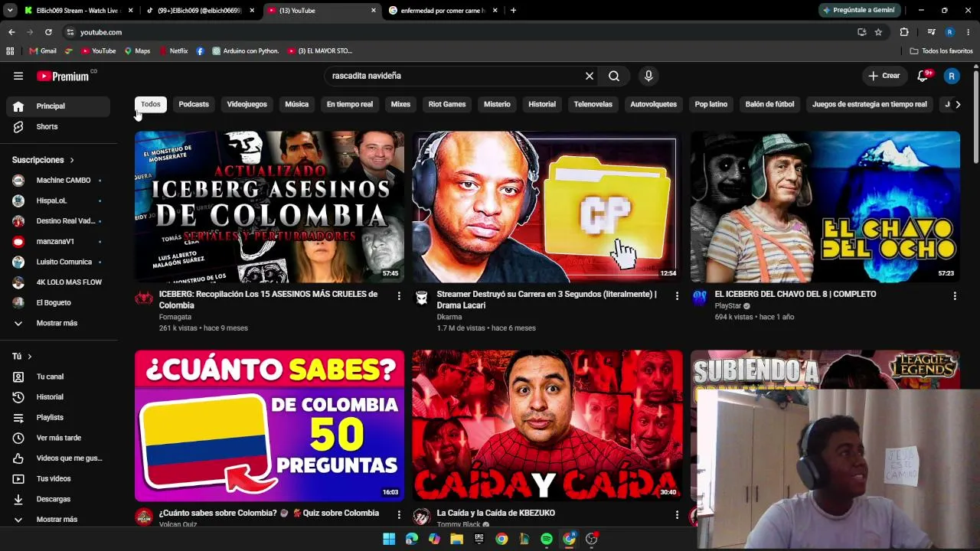Expand the Suscripciones section header
Image resolution: width=980 pixels, height=551 pixels.
43,160
